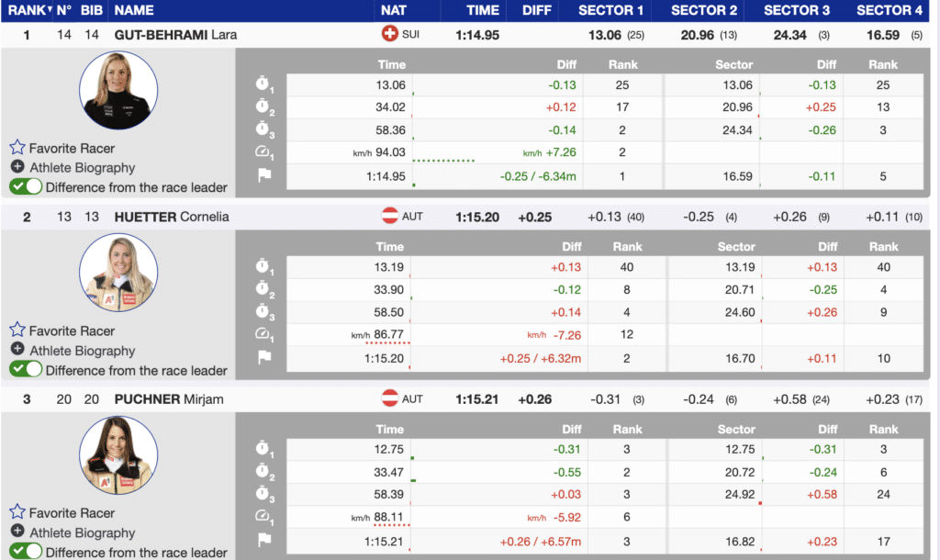
Task: Click green dotted speed bar for Gut-Behrami
Action: (x=443, y=161)
